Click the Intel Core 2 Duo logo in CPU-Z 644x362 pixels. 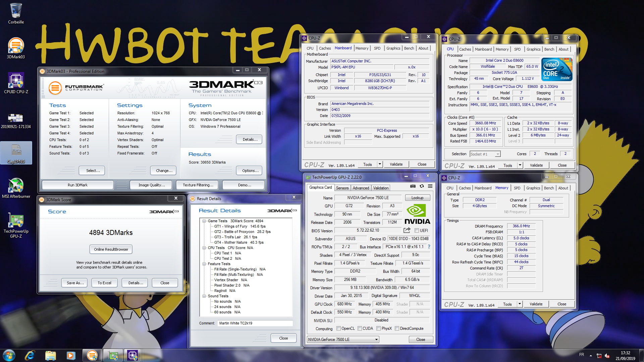[x=557, y=69]
